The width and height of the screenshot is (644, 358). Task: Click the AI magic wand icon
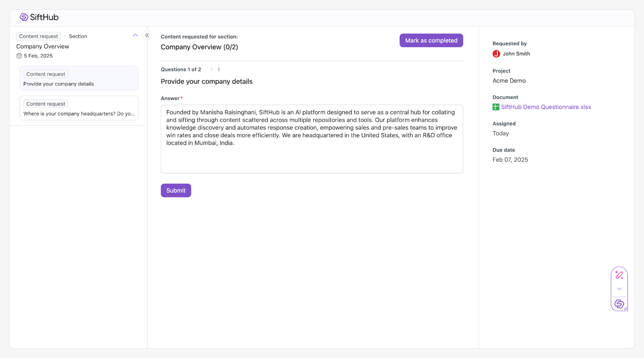[619, 275]
